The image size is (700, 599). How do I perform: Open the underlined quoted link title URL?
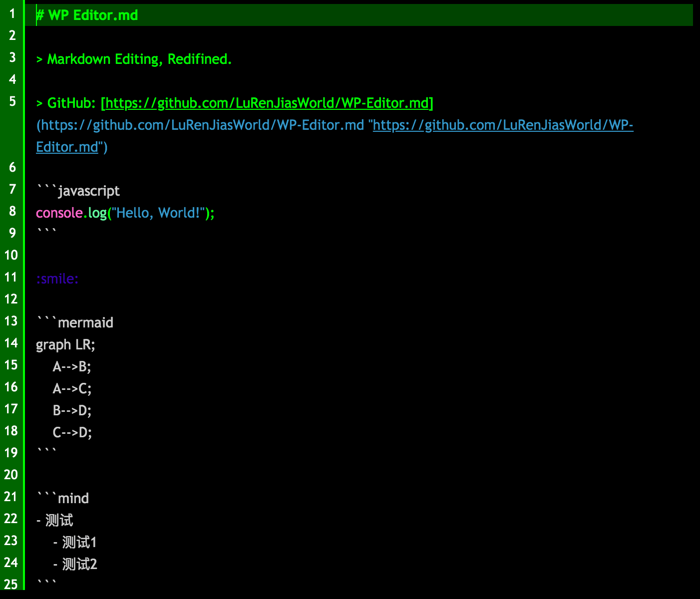(335, 136)
